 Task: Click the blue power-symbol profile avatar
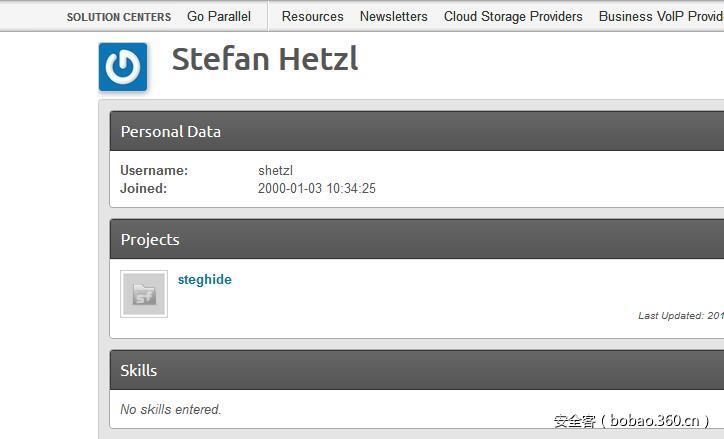[x=123, y=67]
